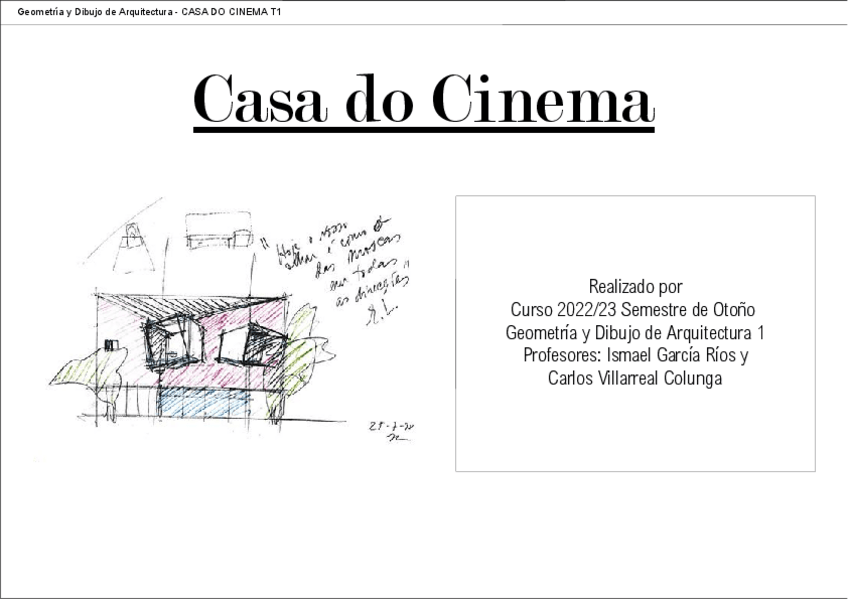Viewport: 848px width, 599px height.
Task: Select "Geometría y Dibujo de Arquitectura 1" in text box
Action: point(635,332)
